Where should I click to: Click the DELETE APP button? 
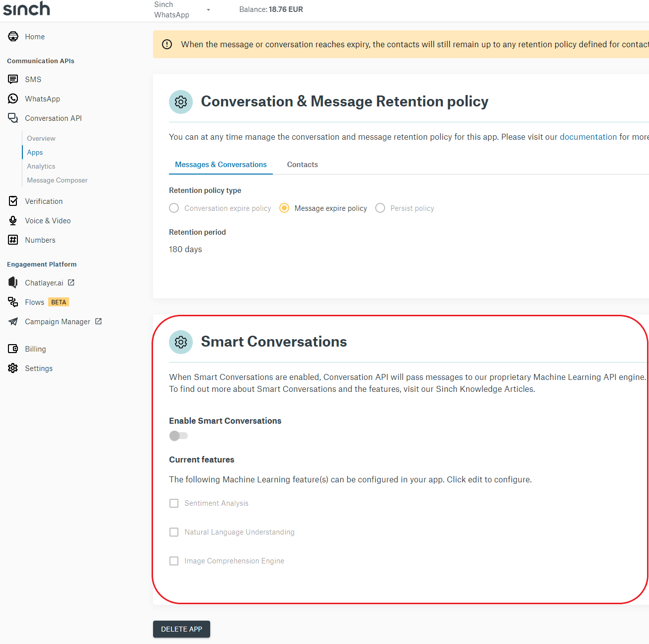point(181,629)
